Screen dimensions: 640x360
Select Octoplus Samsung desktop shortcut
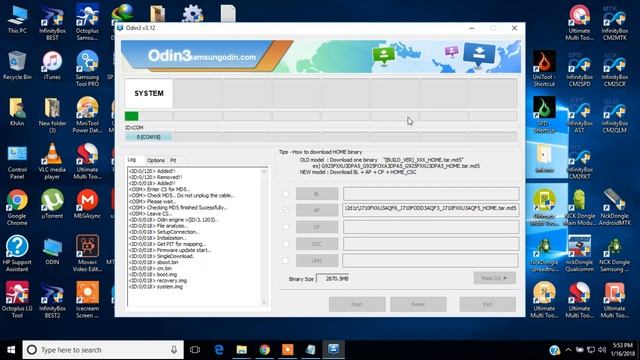[x=87, y=23]
